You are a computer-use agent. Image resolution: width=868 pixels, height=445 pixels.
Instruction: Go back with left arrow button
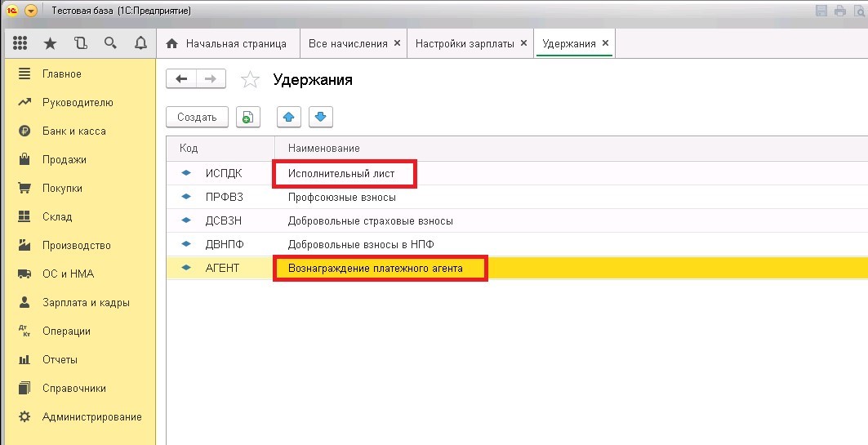[x=181, y=79]
